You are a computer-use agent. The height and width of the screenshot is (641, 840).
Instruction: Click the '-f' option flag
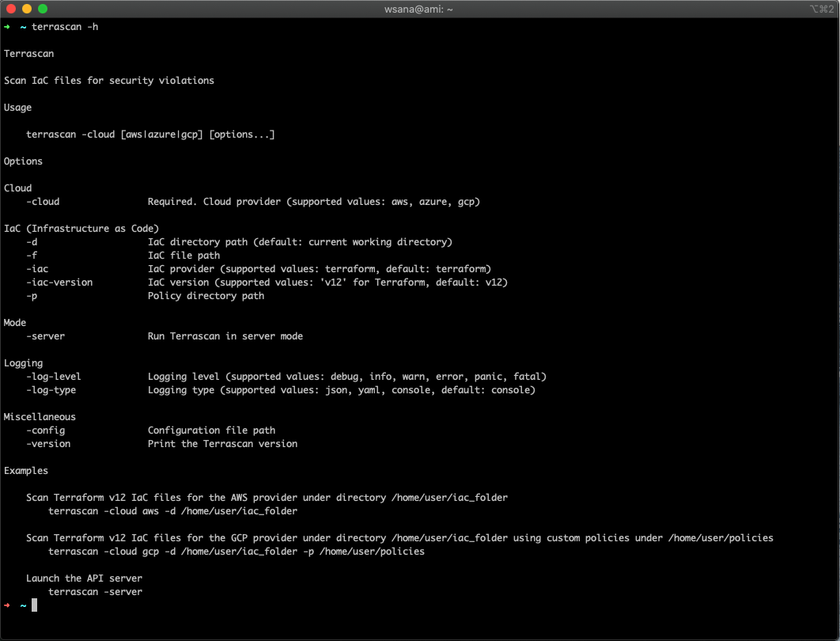click(32, 255)
